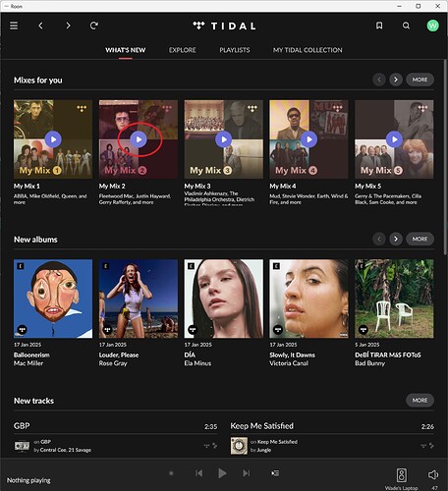Screen dimensions: 448x491
Task: Open the green W profile avatar
Action: coord(432,26)
